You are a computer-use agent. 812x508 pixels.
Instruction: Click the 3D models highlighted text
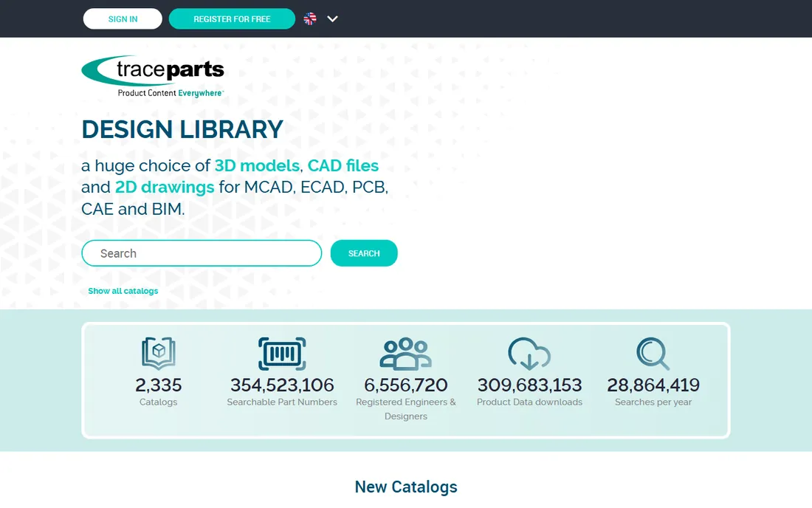tap(257, 165)
